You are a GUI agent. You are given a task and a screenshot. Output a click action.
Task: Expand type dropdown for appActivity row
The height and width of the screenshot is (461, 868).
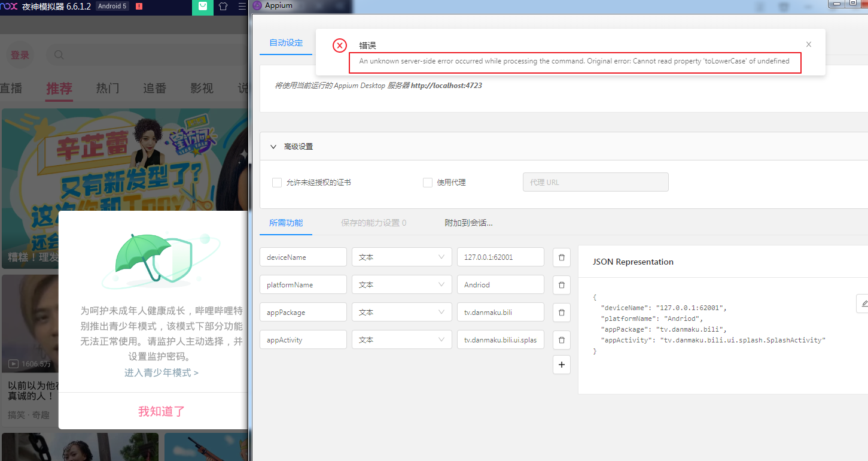coord(401,340)
